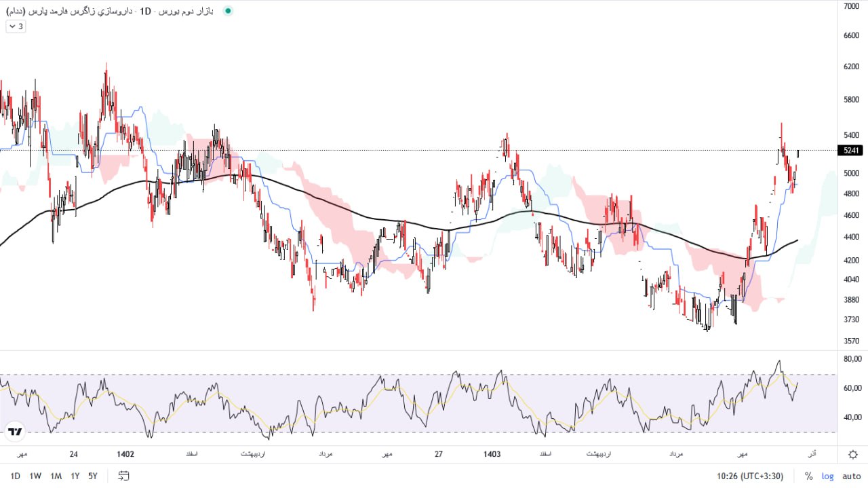Toggle auto scale mode

[851, 476]
